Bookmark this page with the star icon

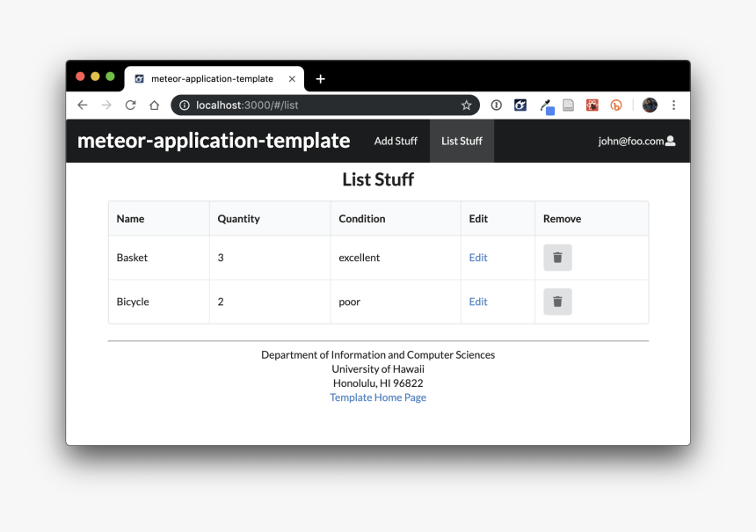tap(466, 106)
